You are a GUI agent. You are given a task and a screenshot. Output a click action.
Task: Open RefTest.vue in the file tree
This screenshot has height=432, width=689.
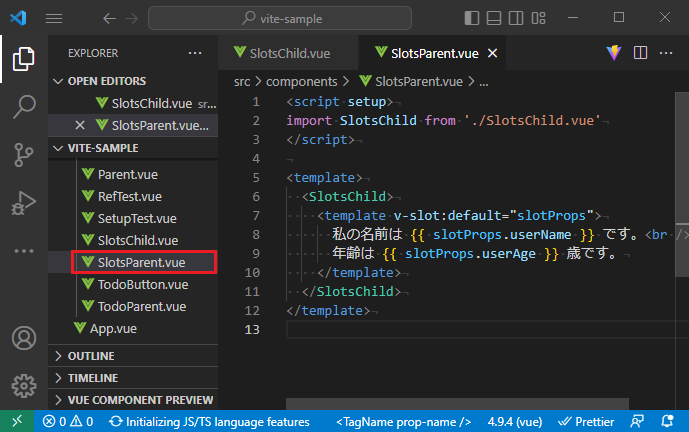click(x=133, y=196)
